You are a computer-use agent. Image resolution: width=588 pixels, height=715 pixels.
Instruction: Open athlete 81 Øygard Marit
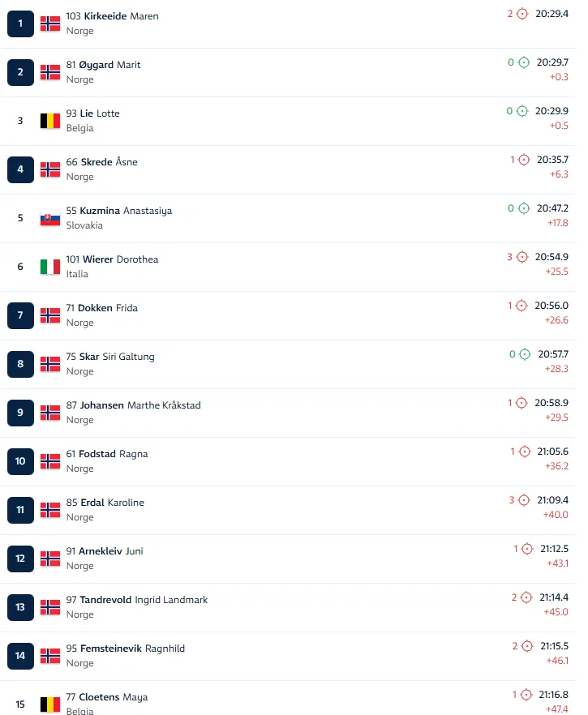(103, 65)
